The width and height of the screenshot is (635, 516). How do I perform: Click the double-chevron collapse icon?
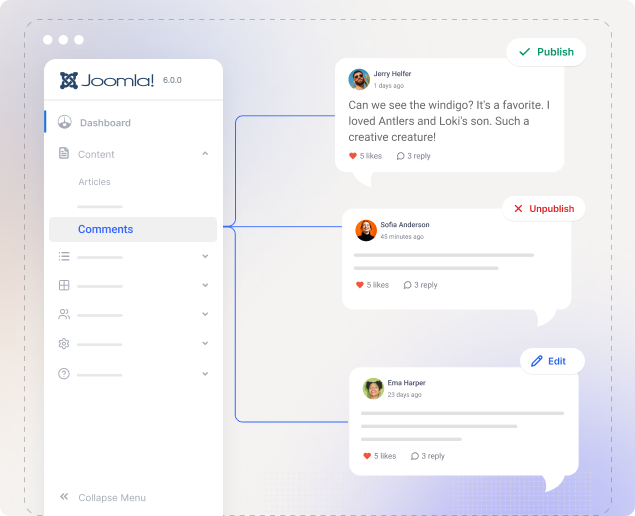click(64, 497)
